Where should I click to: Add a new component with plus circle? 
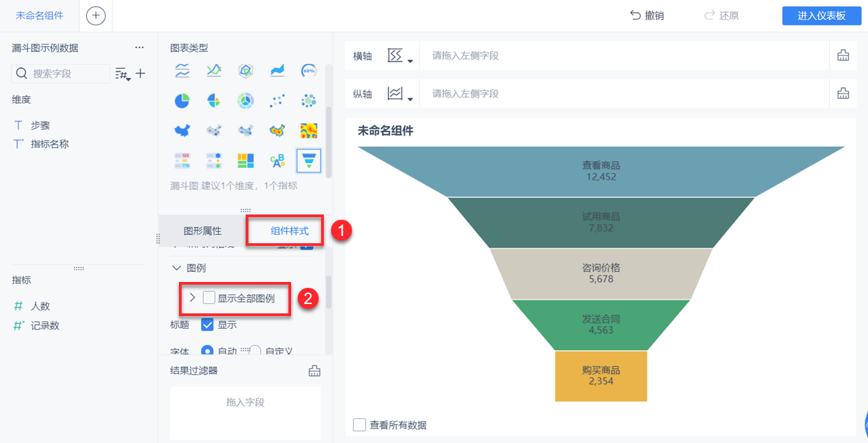(x=96, y=15)
